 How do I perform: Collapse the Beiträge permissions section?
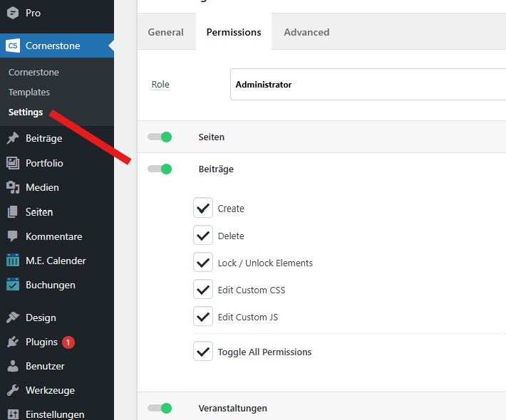[x=160, y=169]
